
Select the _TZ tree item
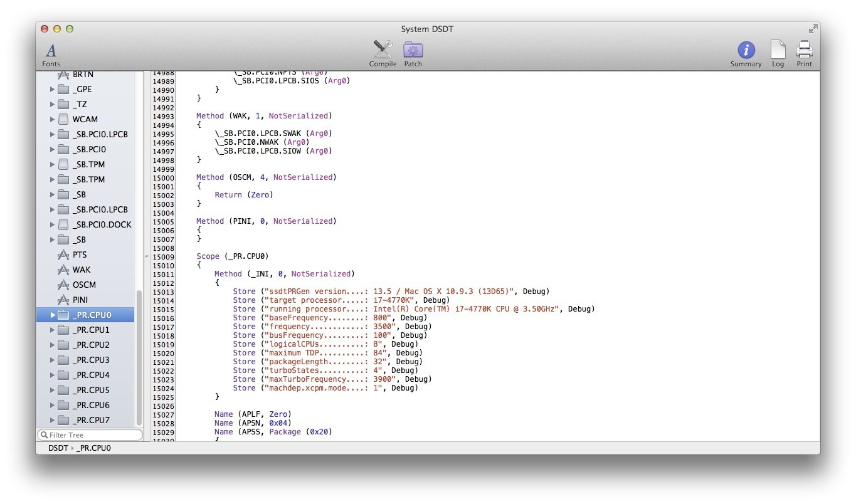point(80,105)
